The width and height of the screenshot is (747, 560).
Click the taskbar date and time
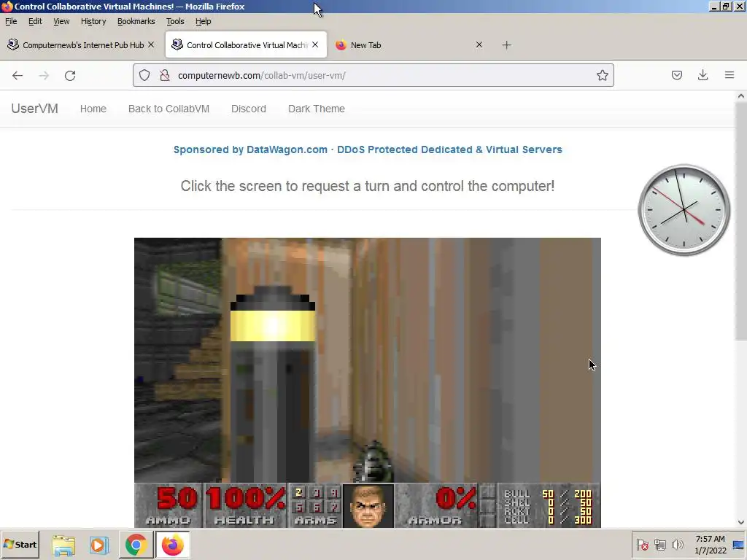pos(710,545)
